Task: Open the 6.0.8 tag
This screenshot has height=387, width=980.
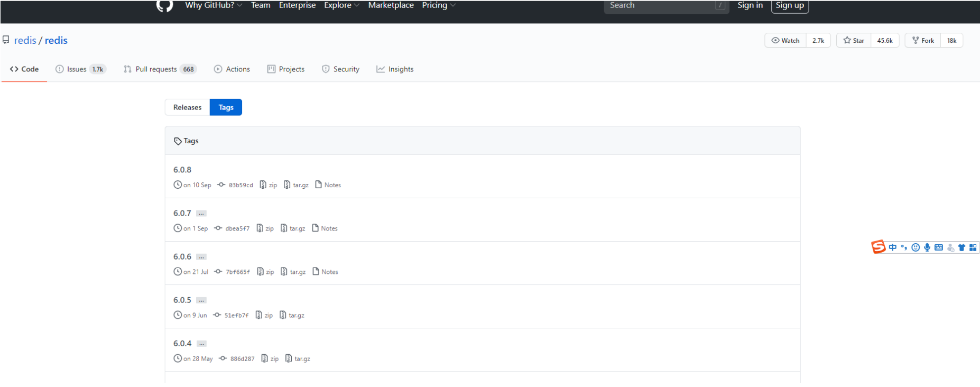Action: click(x=182, y=170)
